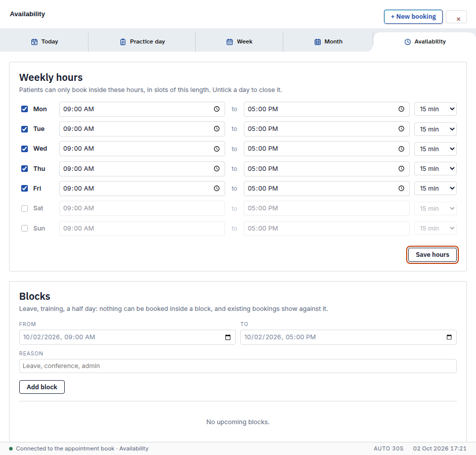The width and height of the screenshot is (476, 455).
Task: Open Thursday start time clock picker
Action: 217,169
